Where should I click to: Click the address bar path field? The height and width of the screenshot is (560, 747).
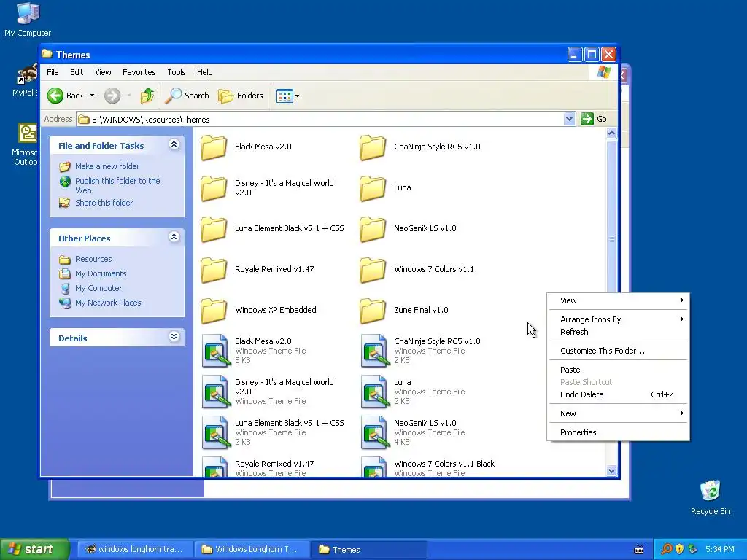(x=320, y=119)
